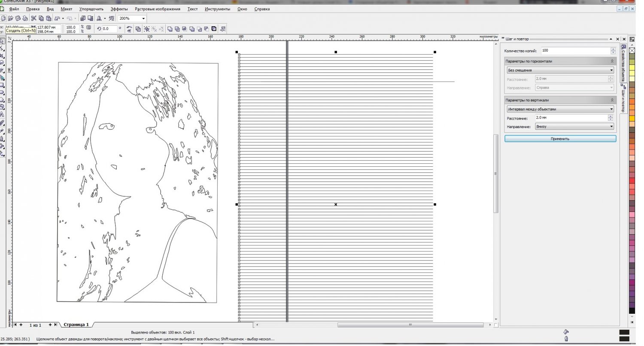Toggle the lock ratio (nonproportional scaling) button
Viewport: 644px width, 346px height.
point(88,27)
